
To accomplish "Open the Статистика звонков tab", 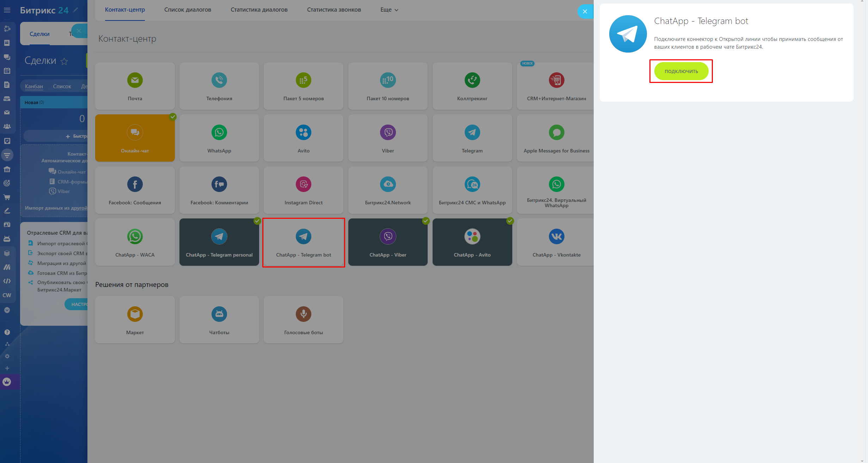I will (x=334, y=10).
